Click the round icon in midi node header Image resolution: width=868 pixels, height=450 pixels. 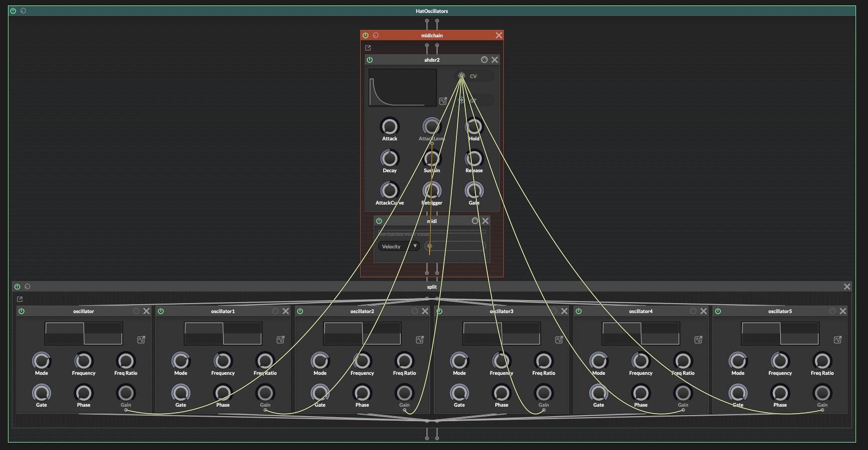click(475, 221)
